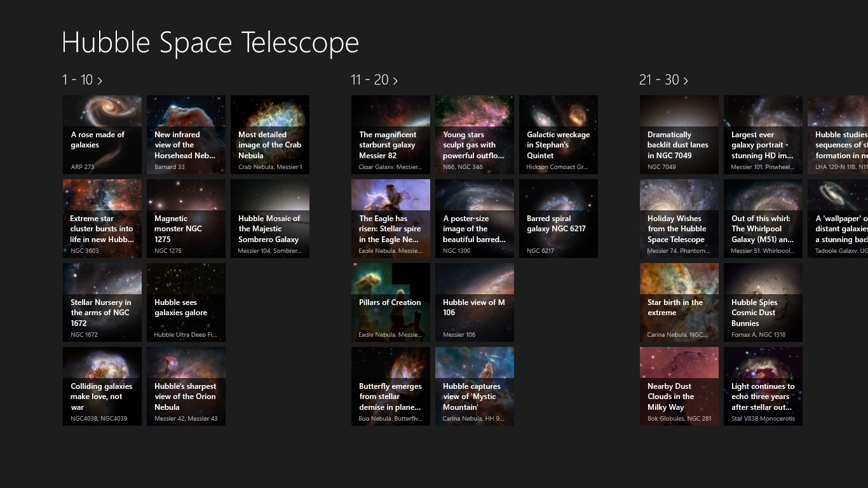Select the 'Mystic Mountain' capture

tap(474, 386)
